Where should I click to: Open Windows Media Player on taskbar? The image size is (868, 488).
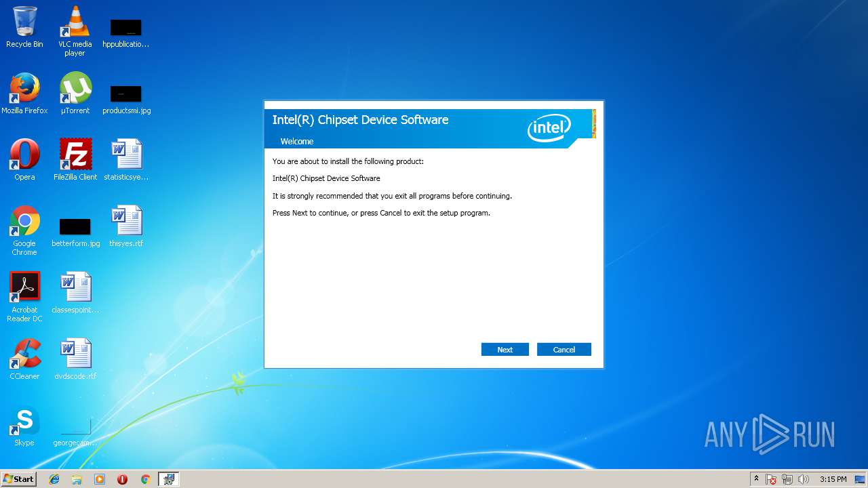tap(100, 479)
